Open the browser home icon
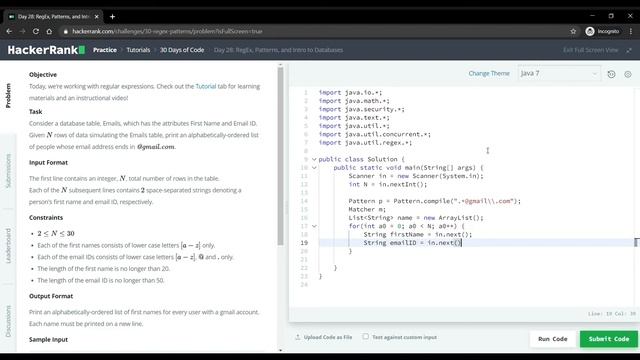 (49, 31)
